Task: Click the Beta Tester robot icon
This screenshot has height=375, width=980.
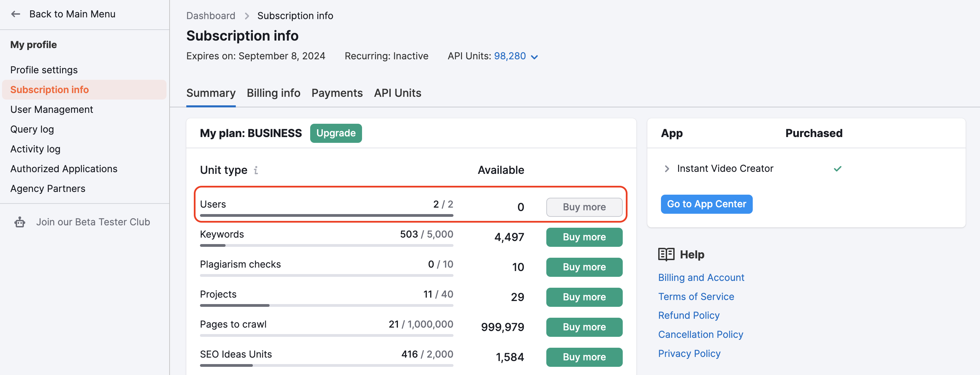Action: click(20, 222)
